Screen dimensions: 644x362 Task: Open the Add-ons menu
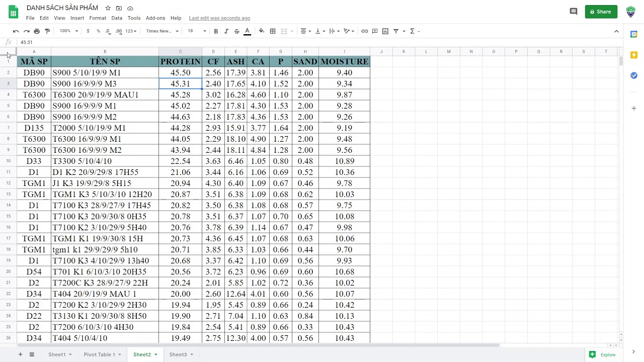click(155, 18)
